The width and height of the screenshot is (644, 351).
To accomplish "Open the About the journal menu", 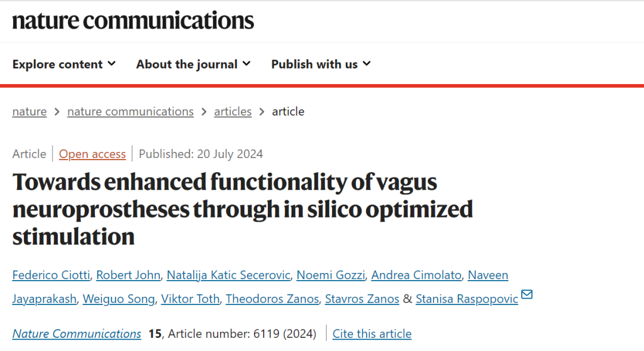I will coord(193,64).
